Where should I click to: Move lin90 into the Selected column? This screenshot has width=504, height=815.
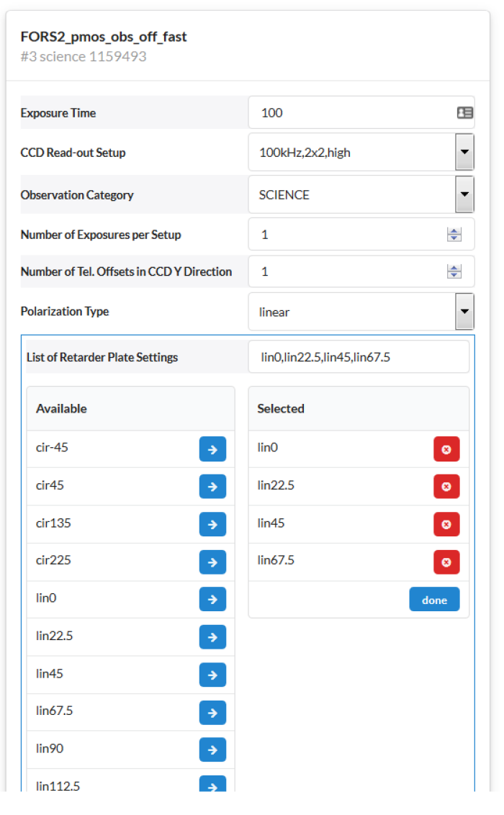click(212, 749)
